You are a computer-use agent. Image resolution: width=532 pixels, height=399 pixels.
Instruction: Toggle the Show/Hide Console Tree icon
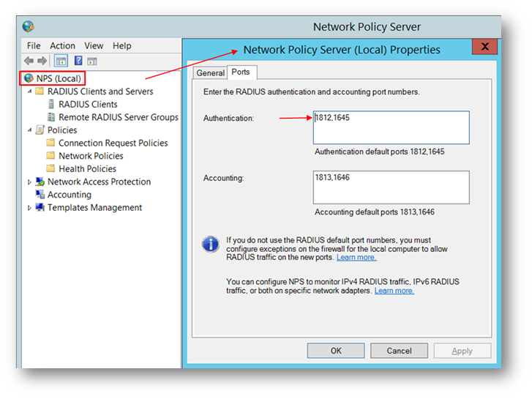(61, 61)
